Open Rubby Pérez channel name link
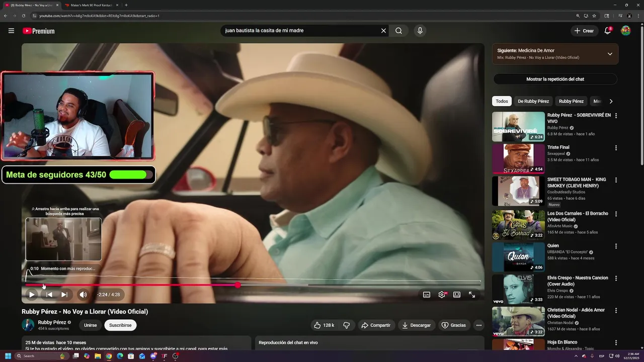The height and width of the screenshot is (362, 644). pyautogui.click(x=52, y=322)
